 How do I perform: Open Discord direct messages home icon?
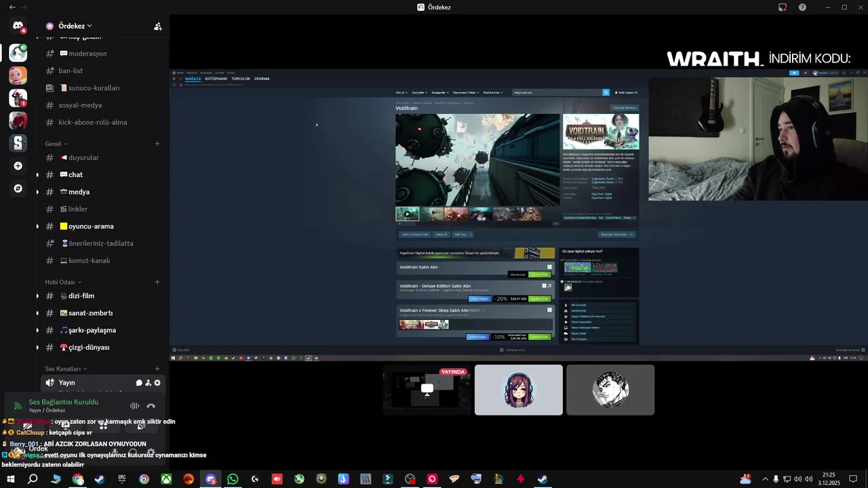18,26
